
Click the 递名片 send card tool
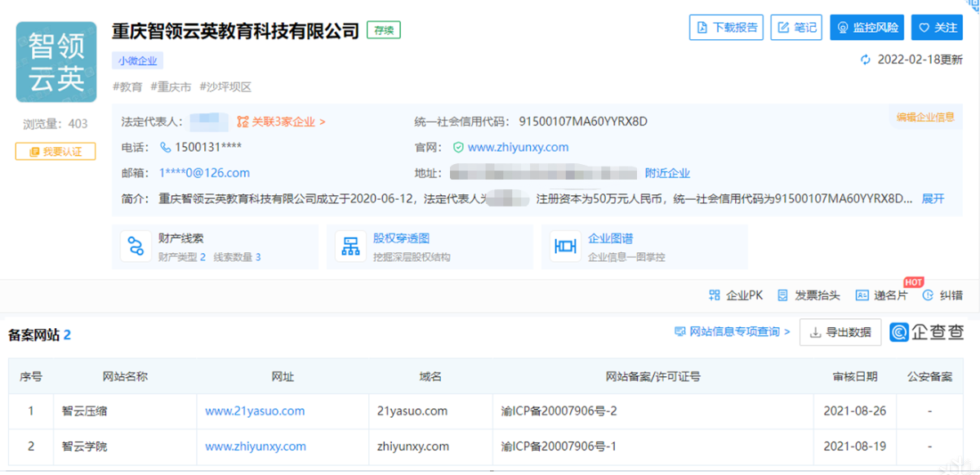pyautogui.click(x=881, y=295)
